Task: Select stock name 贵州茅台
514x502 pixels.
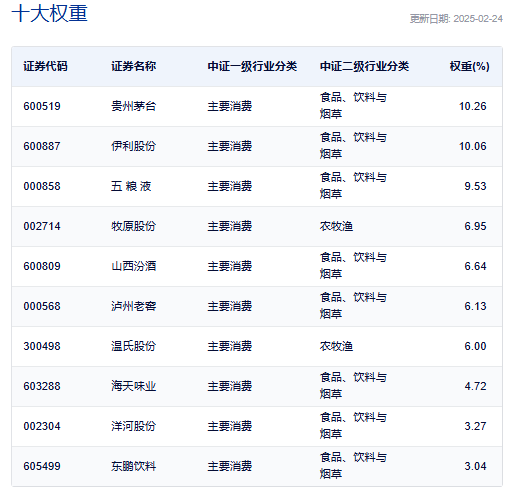Action: [134, 106]
